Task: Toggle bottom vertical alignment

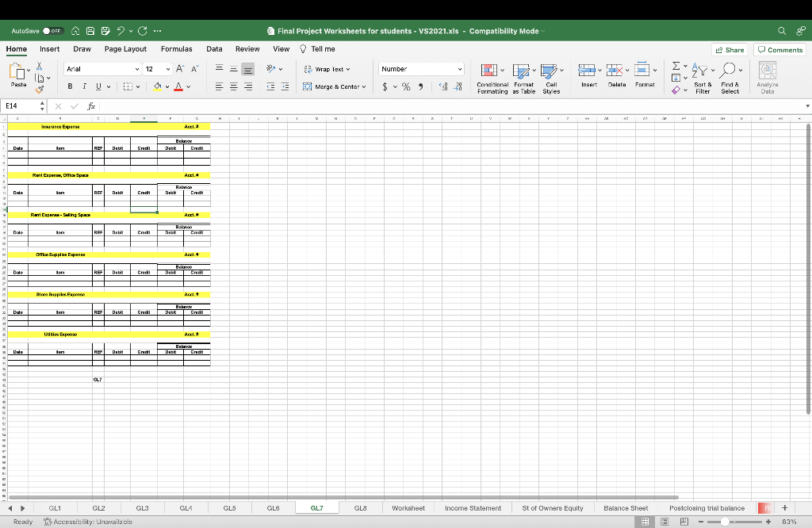Action: click(248, 69)
